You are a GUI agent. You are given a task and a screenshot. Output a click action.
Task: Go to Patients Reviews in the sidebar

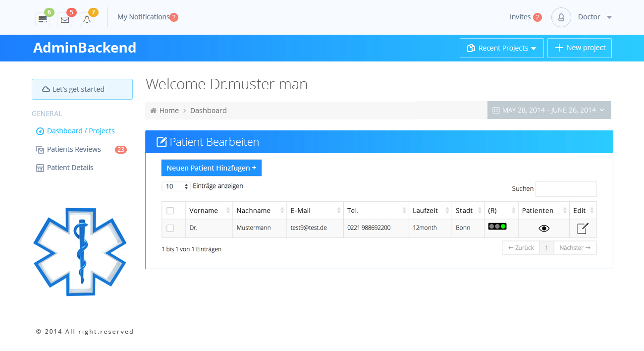point(74,149)
